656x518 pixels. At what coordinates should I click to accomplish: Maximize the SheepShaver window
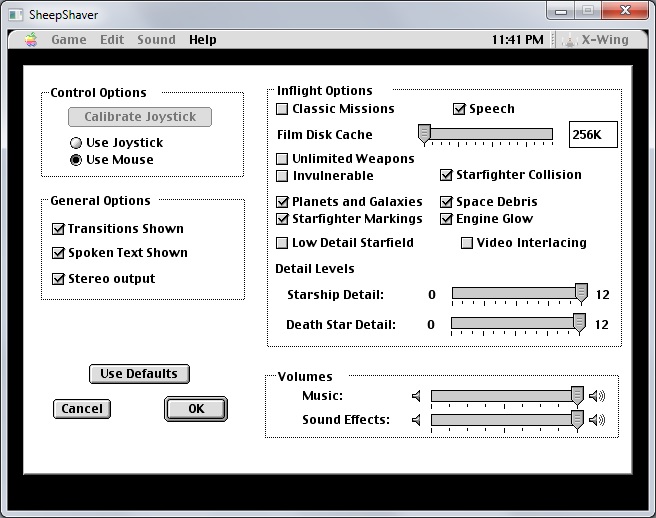point(588,11)
